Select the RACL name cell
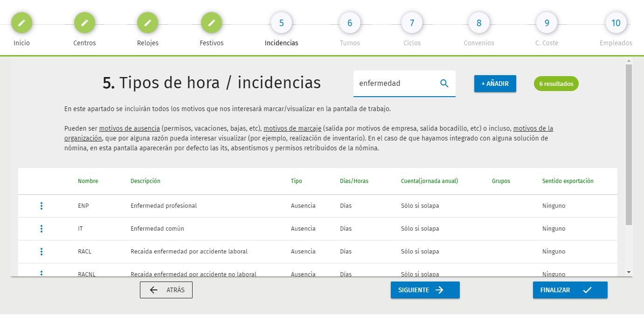 84,252
